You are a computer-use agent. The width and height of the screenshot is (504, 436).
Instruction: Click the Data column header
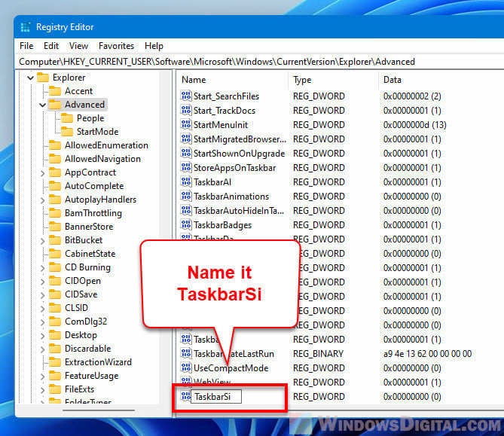click(x=393, y=80)
